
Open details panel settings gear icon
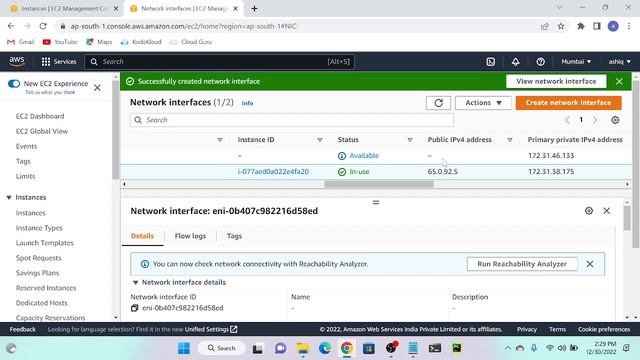589,211
